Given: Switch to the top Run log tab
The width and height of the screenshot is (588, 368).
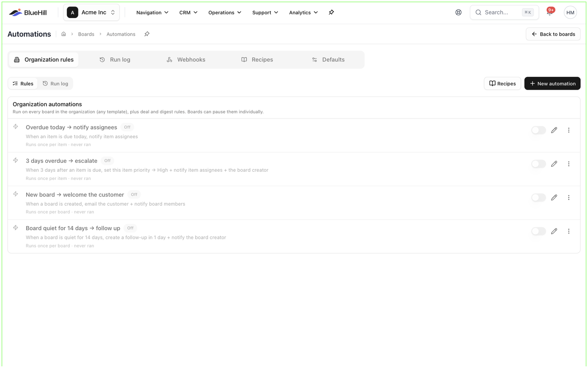Looking at the screenshot, I should 115,60.
